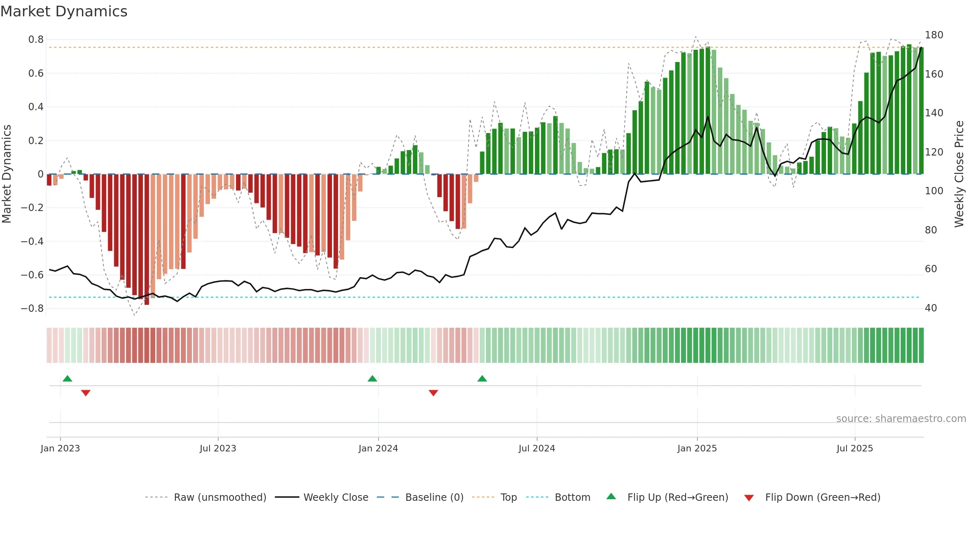This screenshot has height=551, width=980.
Task: Toggle the Bottom legend entry
Action: tap(558, 497)
